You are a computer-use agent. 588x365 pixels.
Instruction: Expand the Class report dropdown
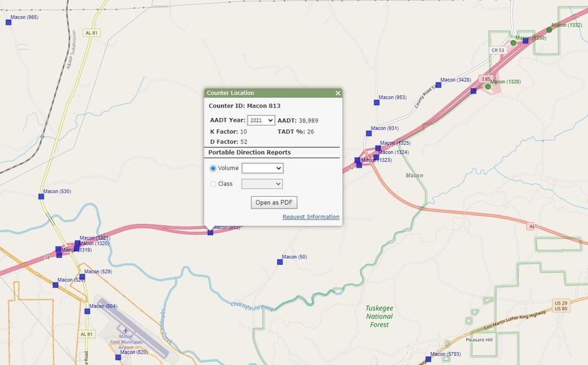point(262,184)
